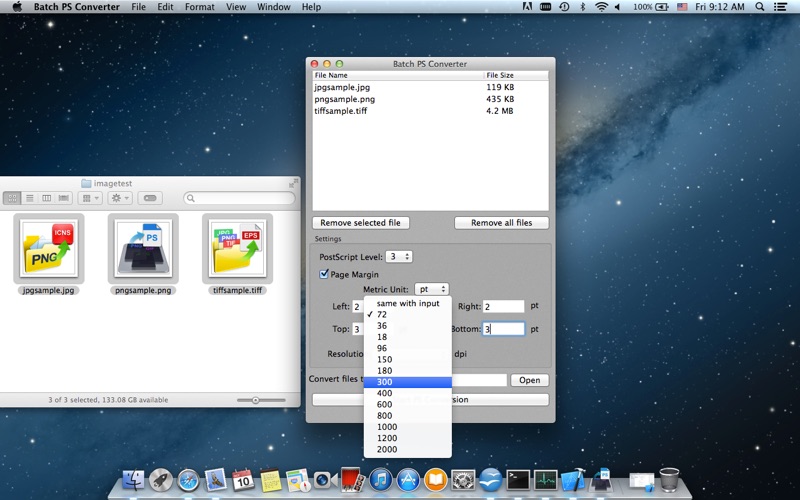Open Maps icon in the dock
The width and height of the screenshot is (800, 500).
[298, 480]
